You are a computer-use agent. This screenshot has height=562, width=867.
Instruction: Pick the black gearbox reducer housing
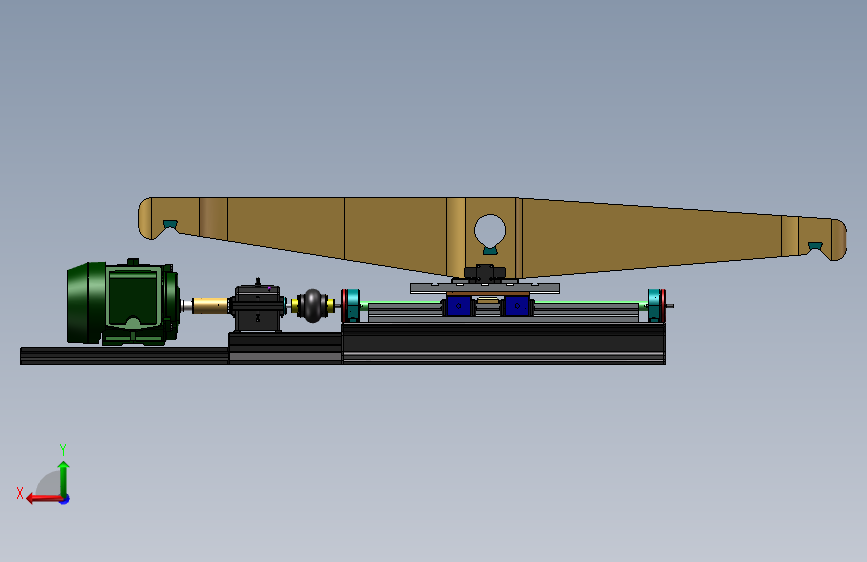(257, 308)
